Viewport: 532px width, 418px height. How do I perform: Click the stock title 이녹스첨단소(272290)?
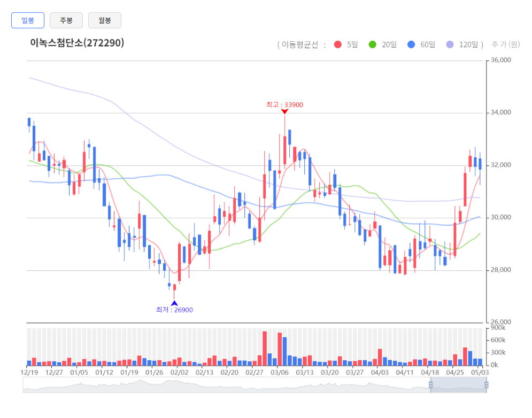tap(77, 43)
